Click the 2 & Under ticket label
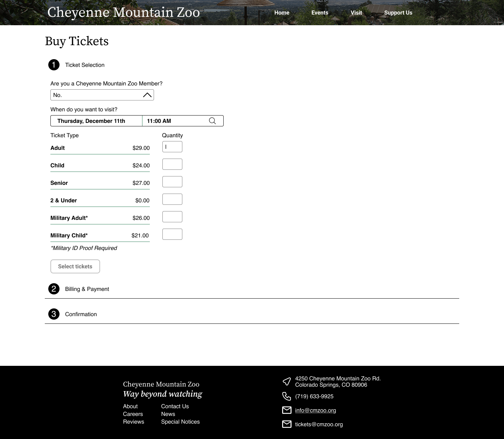 64,200
